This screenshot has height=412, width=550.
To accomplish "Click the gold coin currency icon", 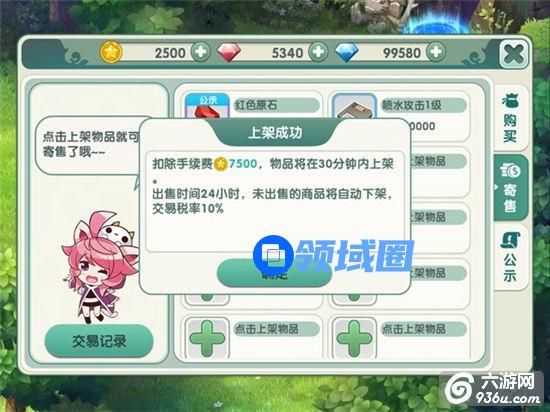I will tap(111, 52).
